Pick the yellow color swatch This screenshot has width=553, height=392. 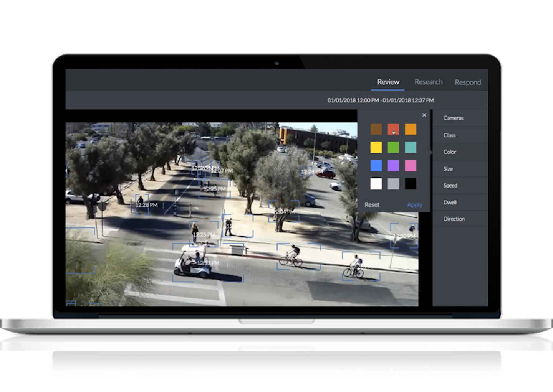tap(376, 147)
